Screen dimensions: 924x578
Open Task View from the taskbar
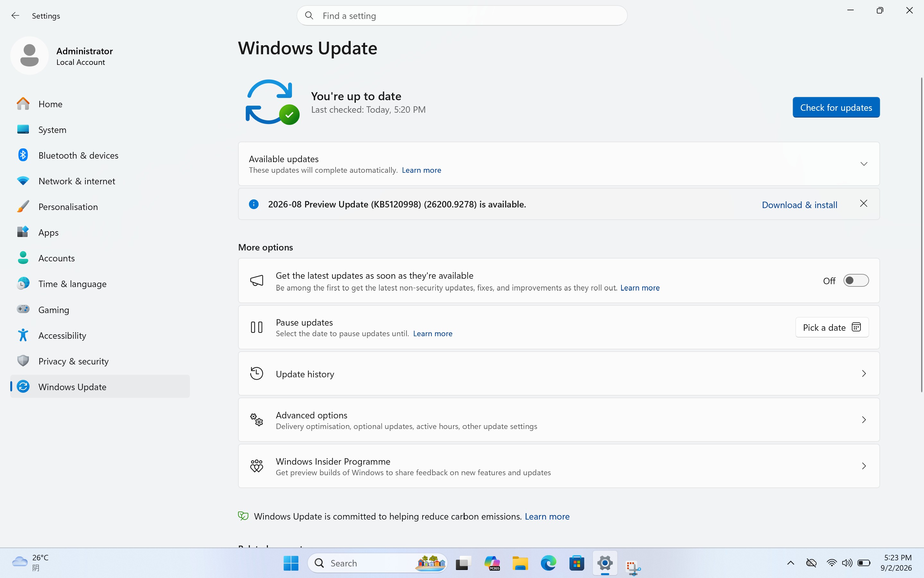463,563
